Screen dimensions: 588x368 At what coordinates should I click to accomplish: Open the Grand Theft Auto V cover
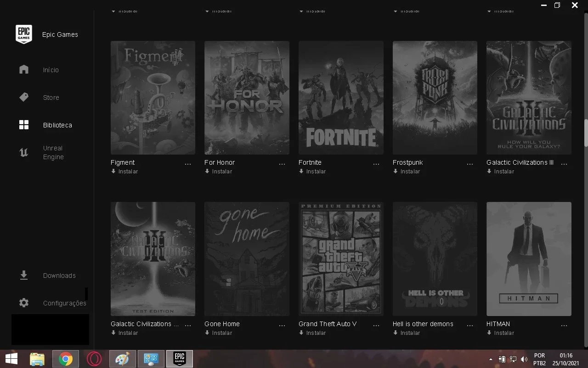tap(341, 259)
